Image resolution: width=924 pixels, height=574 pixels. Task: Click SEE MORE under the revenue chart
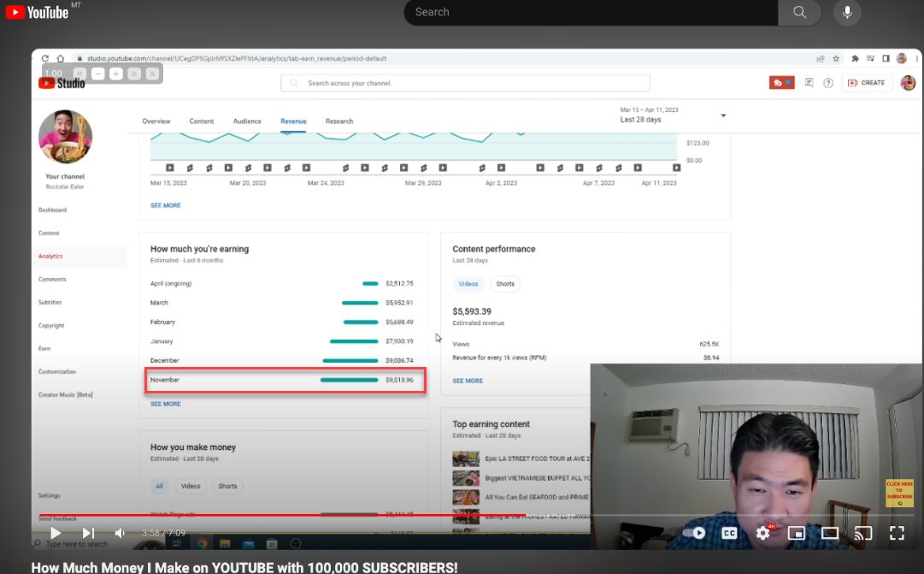166,205
